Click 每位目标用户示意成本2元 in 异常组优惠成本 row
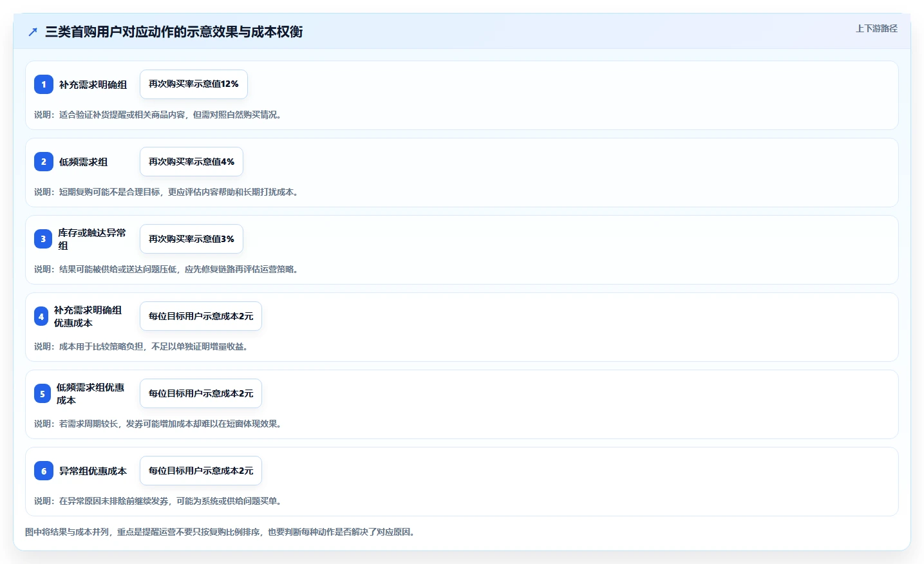 [201, 471]
